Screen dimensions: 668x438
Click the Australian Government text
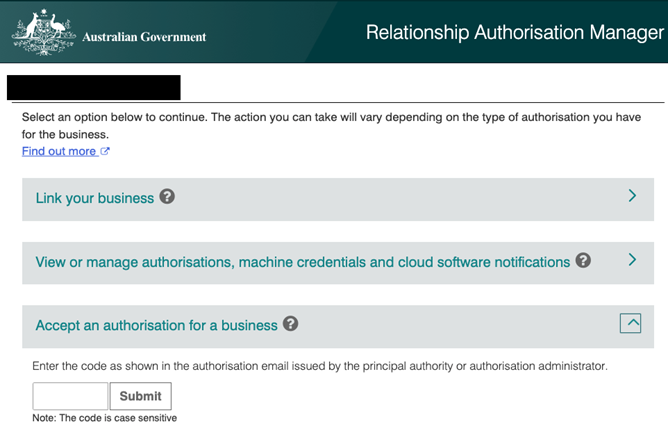[x=144, y=37]
